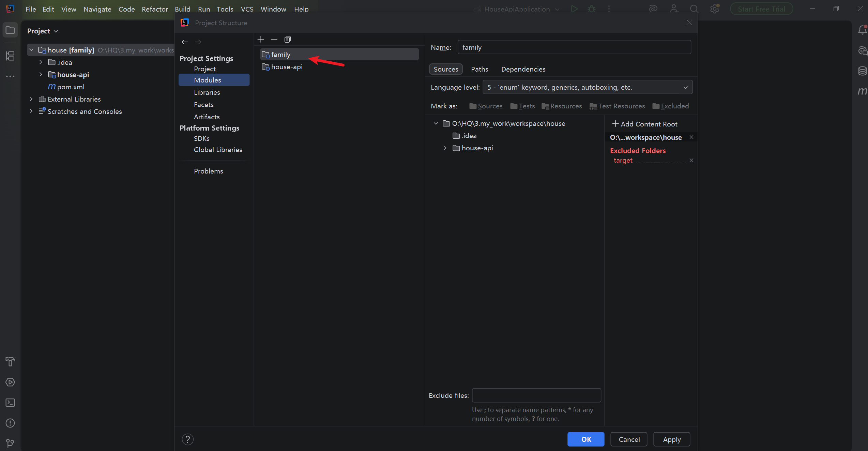Switch to the Dependencies tab
Screen dimensions: 868x451
[523, 69]
